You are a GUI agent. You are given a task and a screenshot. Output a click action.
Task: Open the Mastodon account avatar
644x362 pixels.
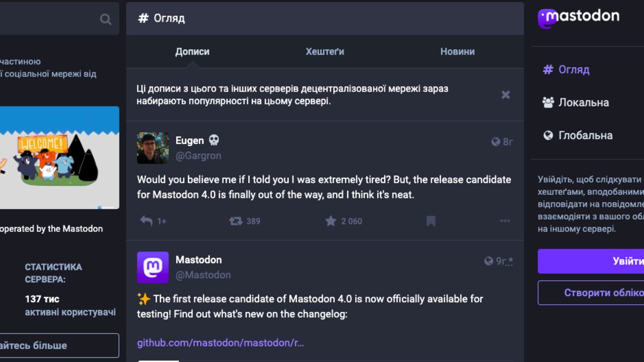(153, 267)
